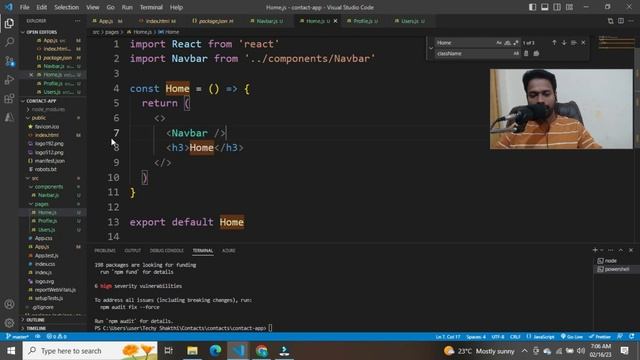Open editor more actions ellipsis

pyautogui.click(x=631, y=21)
